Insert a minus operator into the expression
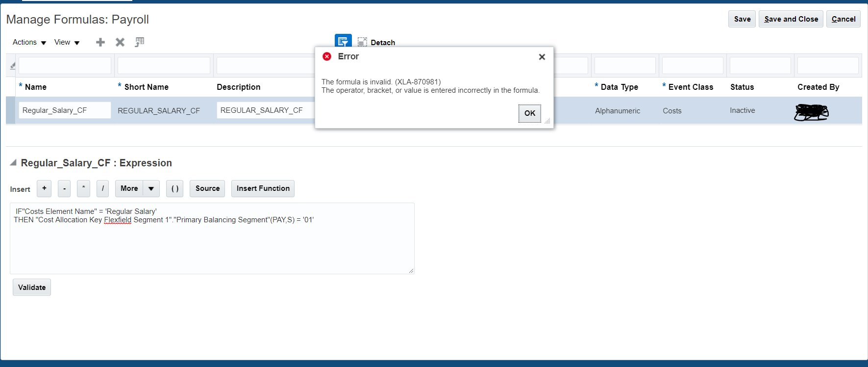This screenshot has width=868, height=367. click(64, 188)
